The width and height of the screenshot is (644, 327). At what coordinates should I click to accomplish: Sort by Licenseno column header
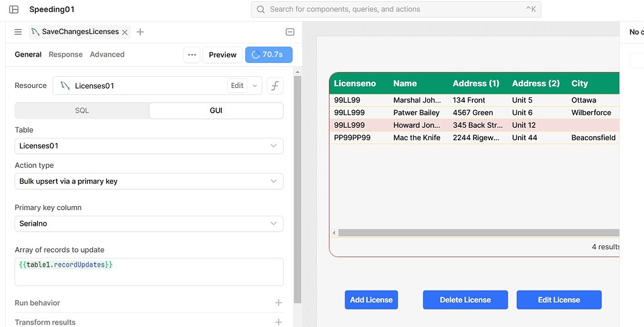pos(355,84)
